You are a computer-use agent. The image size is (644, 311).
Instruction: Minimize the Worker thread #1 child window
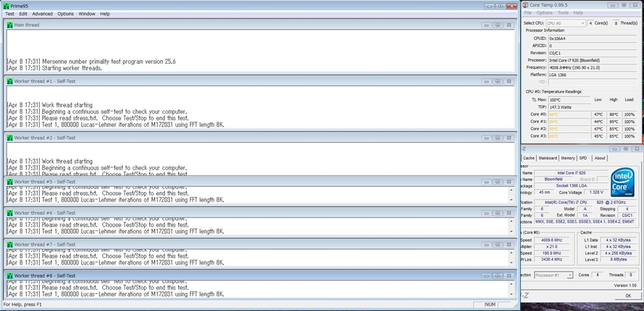click(x=486, y=81)
